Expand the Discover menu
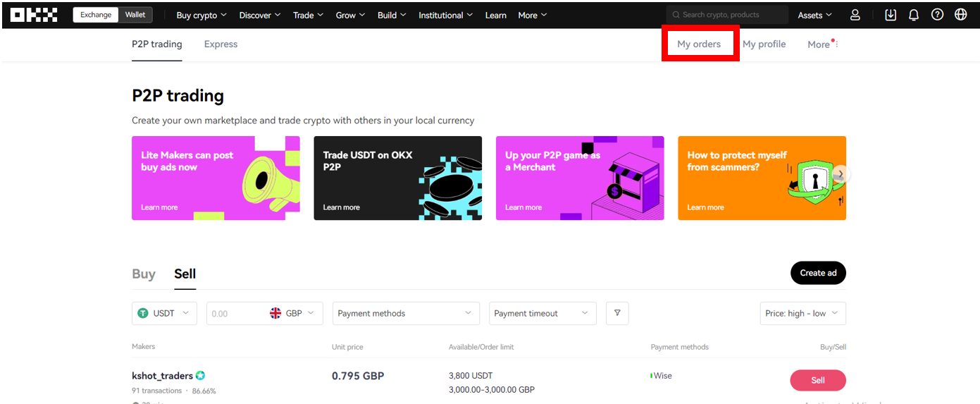Viewport: 980px width, 404px height. 259,15
